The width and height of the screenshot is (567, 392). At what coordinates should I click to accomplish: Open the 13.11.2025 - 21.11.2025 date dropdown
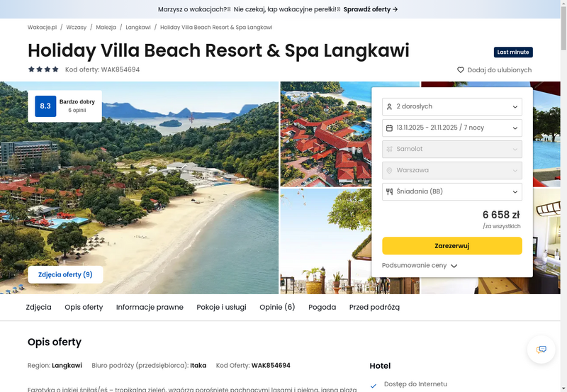point(452,128)
